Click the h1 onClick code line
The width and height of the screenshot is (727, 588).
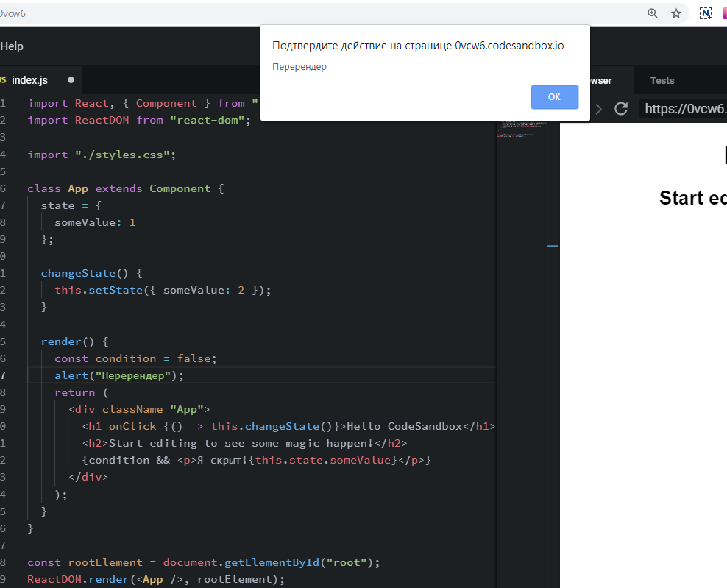[x=288, y=426]
